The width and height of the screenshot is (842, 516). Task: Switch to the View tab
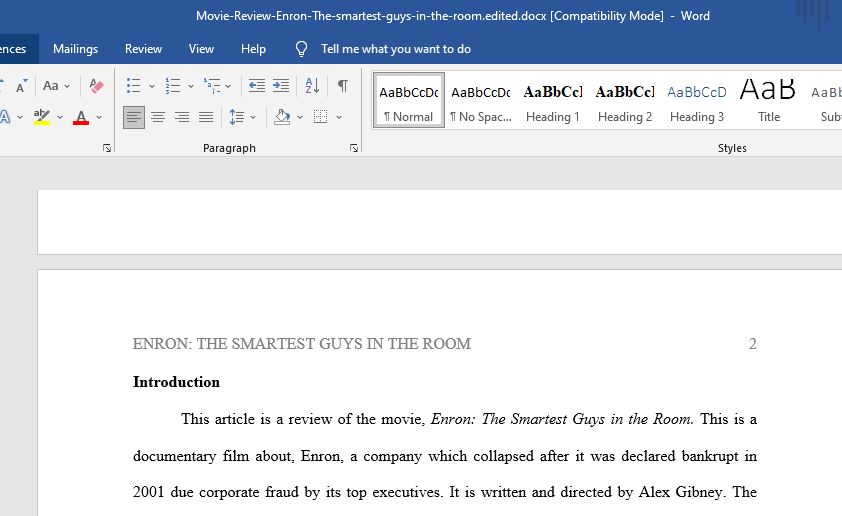(x=201, y=49)
